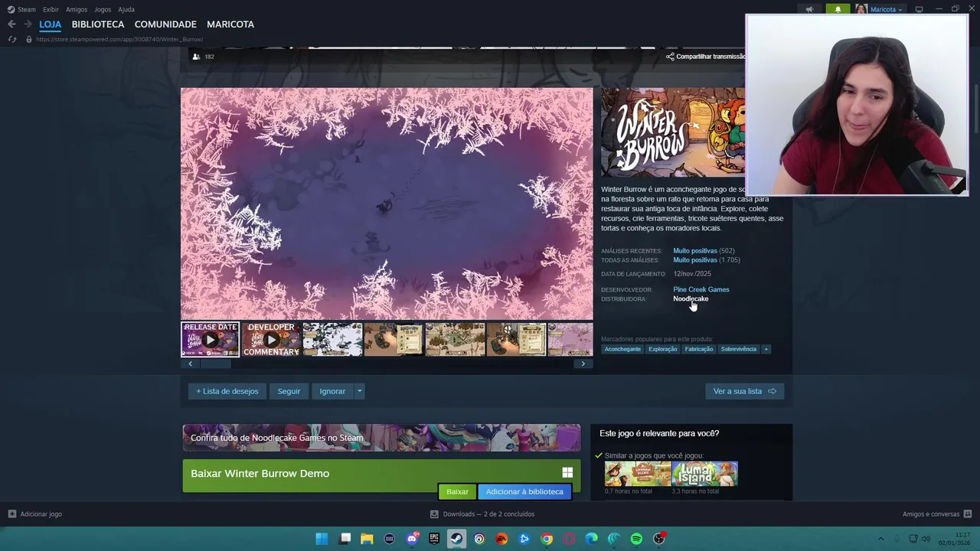Image resolution: width=980 pixels, height=551 pixels.
Task: Open recent reviews Muito positivas link
Action: click(x=695, y=251)
